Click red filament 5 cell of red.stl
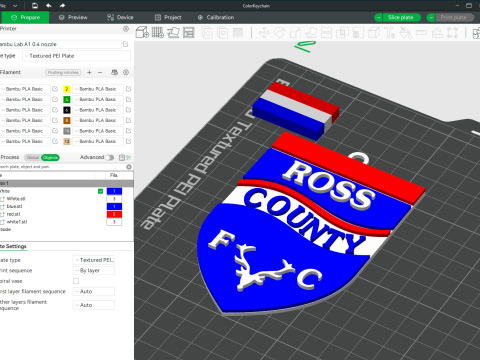 tap(114, 214)
